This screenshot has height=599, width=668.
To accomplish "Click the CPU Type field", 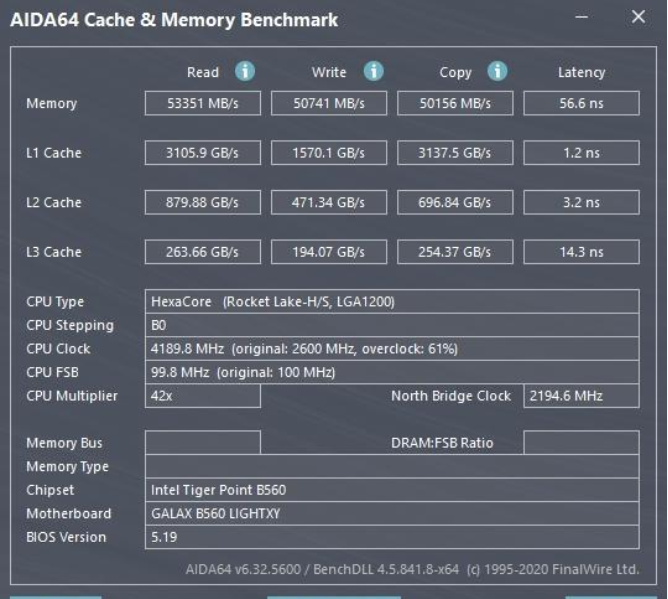I will pyautogui.click(x=392, y=302).
